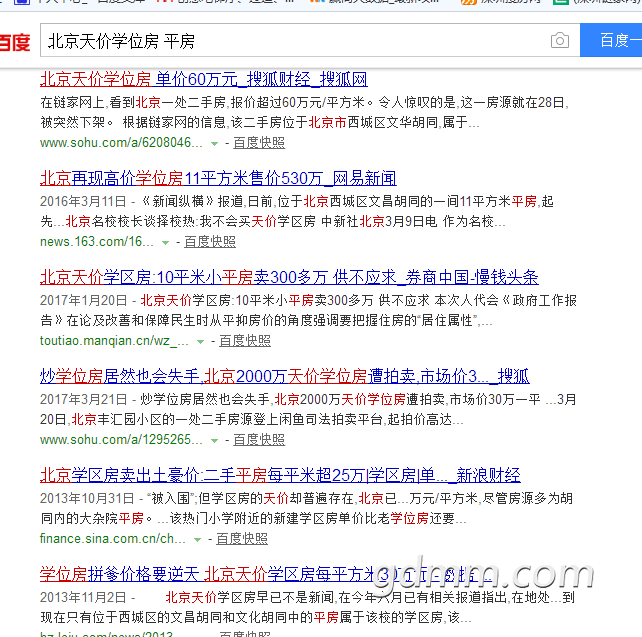Expand dropdown arrow next to toutiao.manqian.cn/wz_
The height and width of the screenshot is (637, 642).
tap(200, 342)
